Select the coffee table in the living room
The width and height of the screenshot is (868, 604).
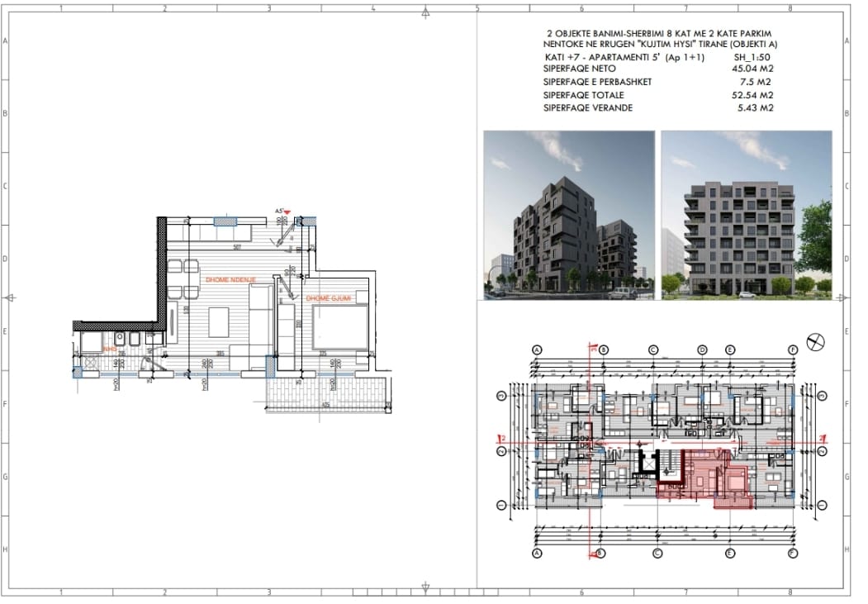point(218,323)
